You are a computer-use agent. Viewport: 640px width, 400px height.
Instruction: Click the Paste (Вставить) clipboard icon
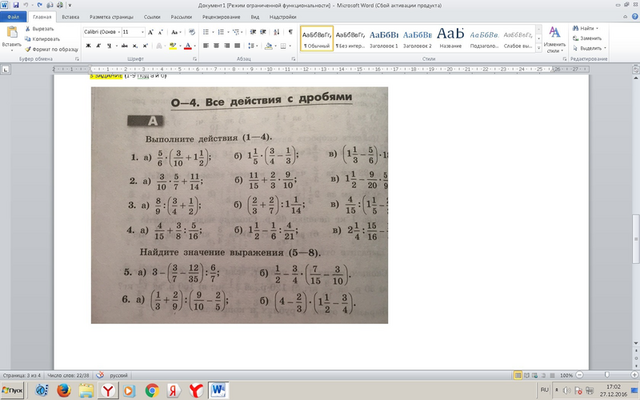(12, 32)
